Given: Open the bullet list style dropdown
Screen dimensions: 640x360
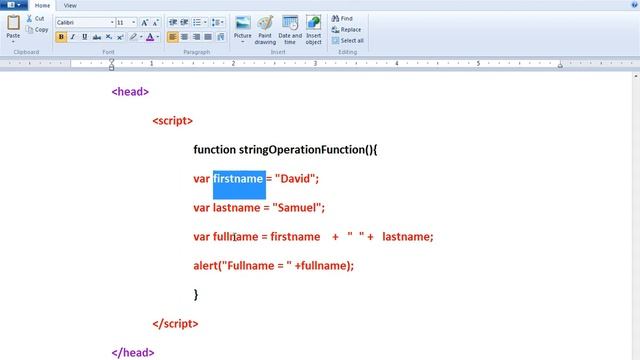Looking at the screenshot, I should 205,22.
